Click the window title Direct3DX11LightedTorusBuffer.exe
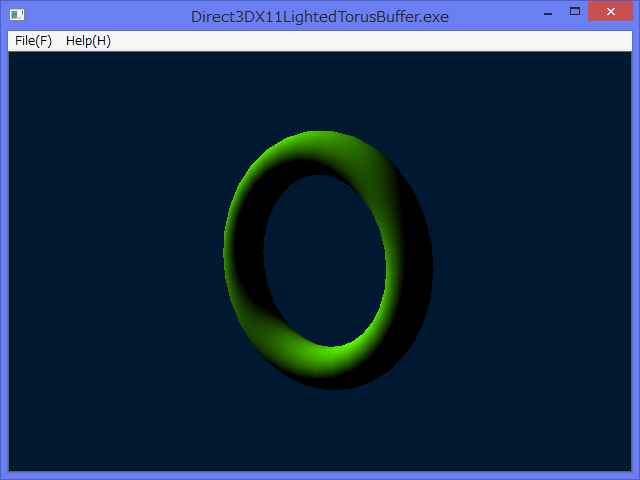Screen dimensions: 640x480 click(x=320, y=17)
